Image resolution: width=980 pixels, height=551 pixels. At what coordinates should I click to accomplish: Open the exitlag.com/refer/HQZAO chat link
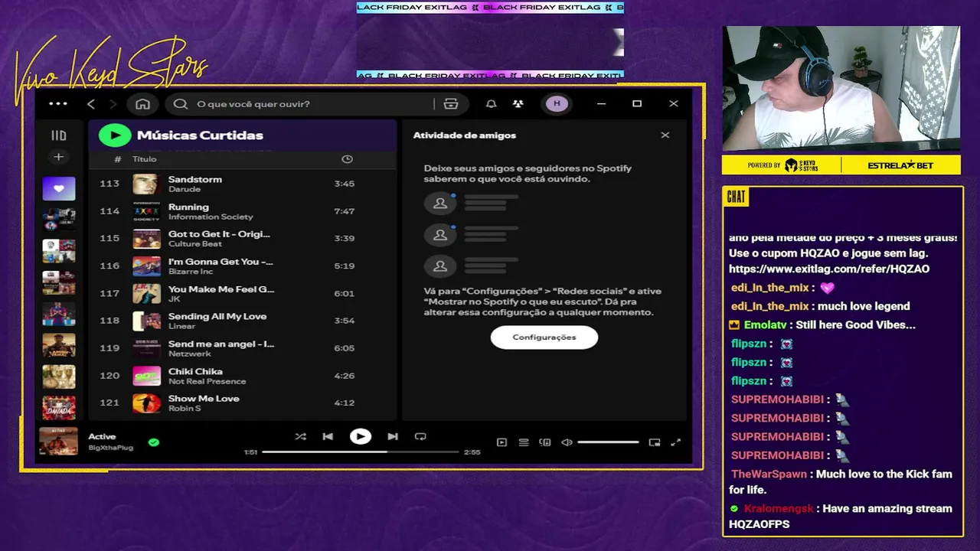point(829,269)
